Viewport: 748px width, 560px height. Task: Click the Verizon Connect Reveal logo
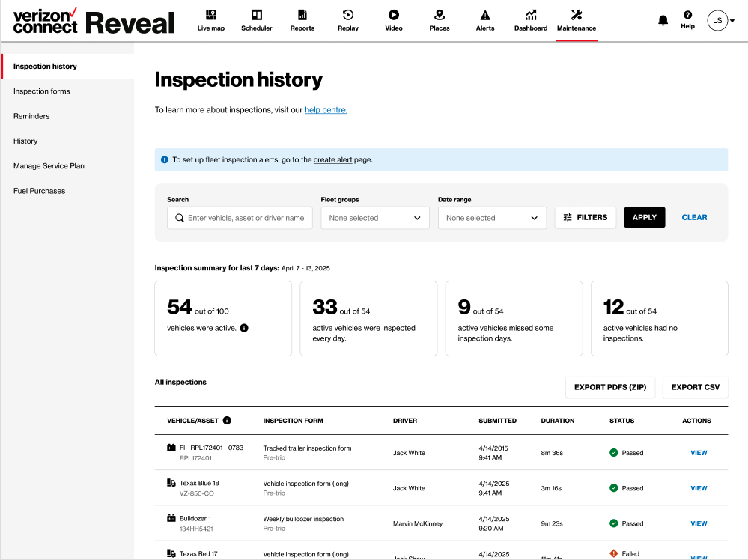click(x=94, y=22)
